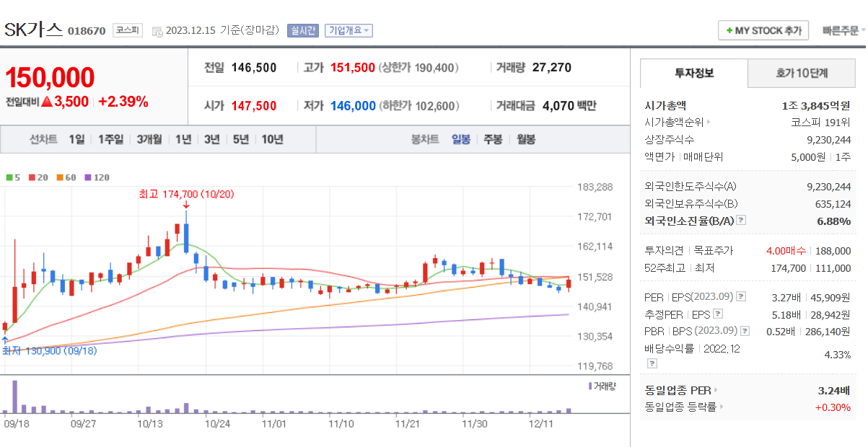Open the 빠른주문 dropdown
Screen dimensions: 868x447
tap(844, 31)
